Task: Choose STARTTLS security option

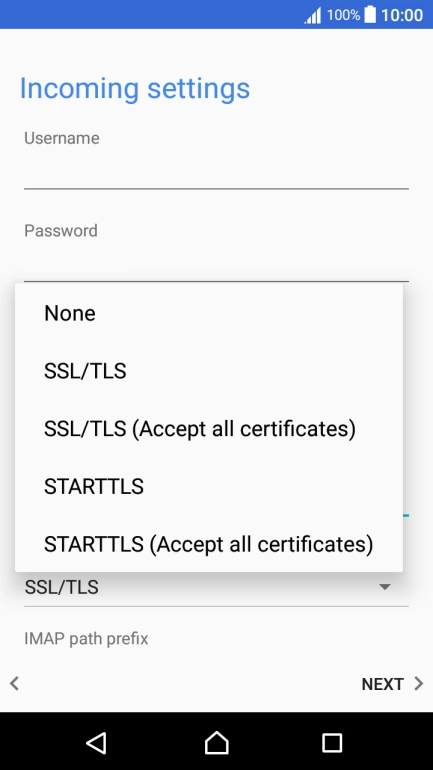Action: [x=209, y=487]
